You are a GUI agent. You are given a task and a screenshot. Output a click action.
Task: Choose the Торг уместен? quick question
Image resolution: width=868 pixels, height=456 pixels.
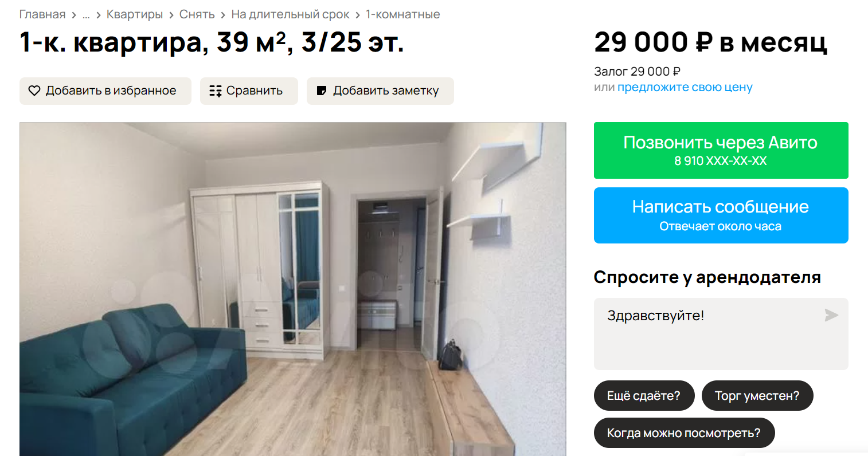tap(757, 396)
